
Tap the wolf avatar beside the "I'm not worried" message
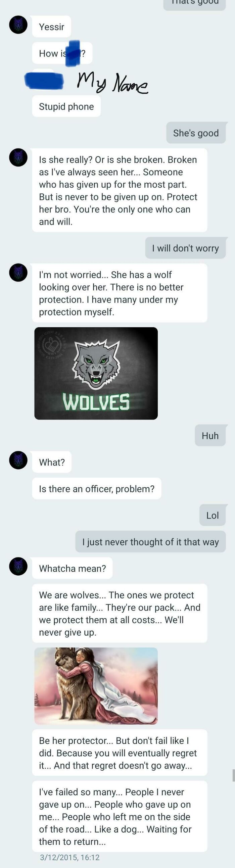(x=18, y=272)
